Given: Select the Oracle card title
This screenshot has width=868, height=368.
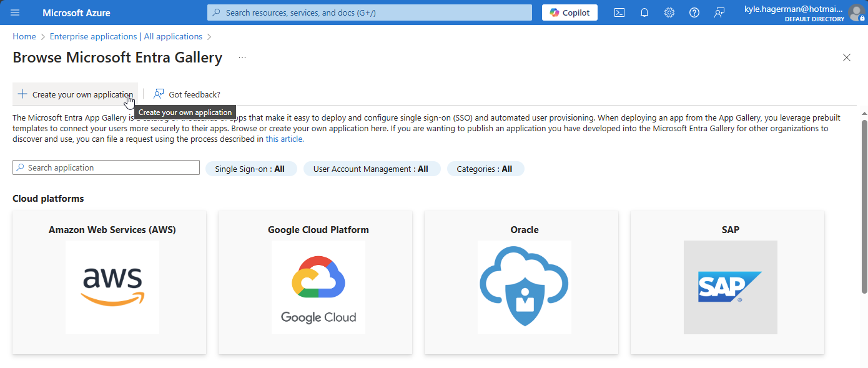Looking at the screenshot, I should [x=525, y=229].
